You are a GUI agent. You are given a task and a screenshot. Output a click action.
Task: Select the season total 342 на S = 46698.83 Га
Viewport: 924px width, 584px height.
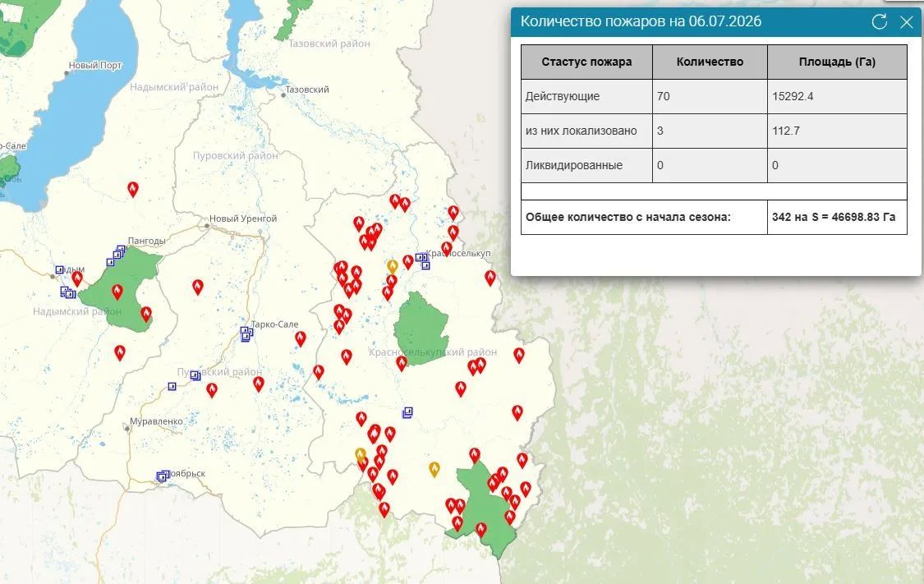point(834,217)
